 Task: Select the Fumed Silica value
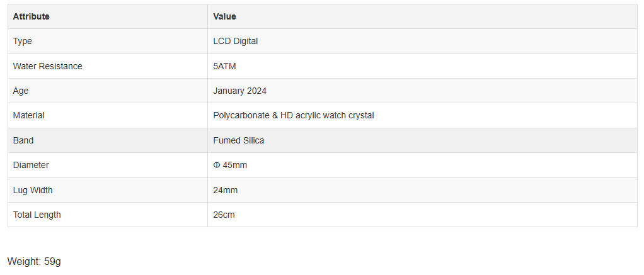[x=239, y=140]
